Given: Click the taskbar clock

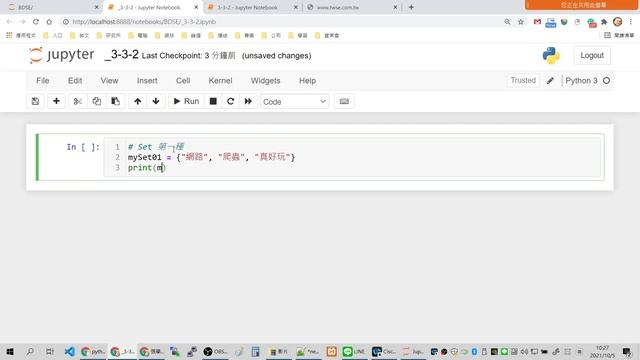Looking at the screenshot, I should (602, 351).
